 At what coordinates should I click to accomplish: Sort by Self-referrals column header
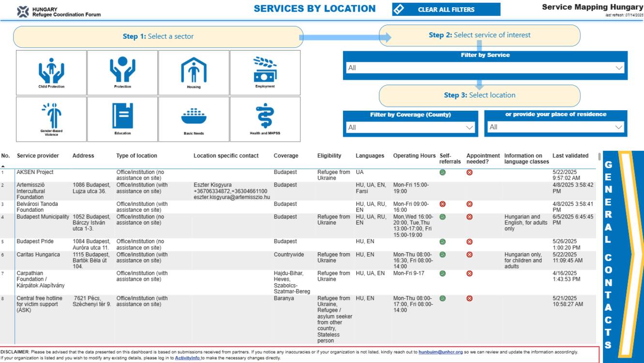(x=450, y=159)
